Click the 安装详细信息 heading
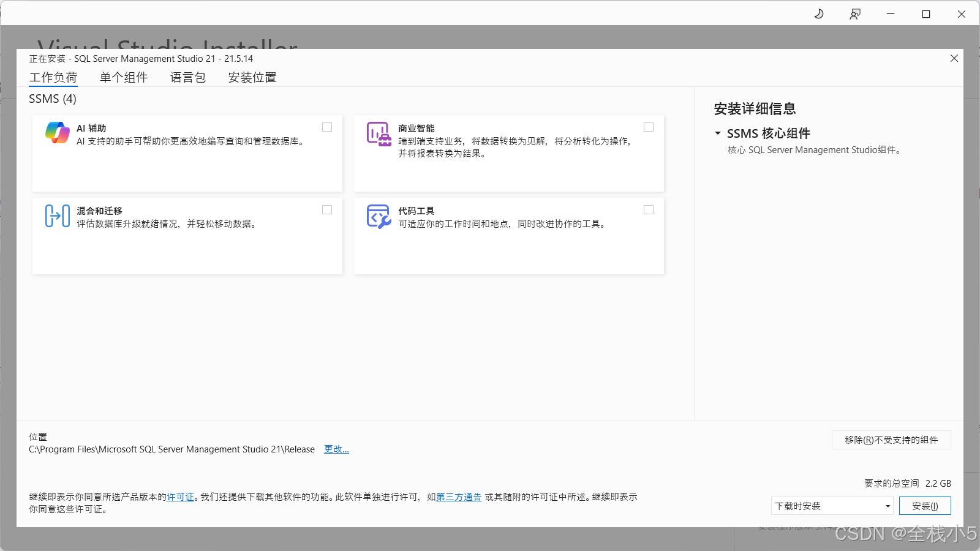This screenshot has height=551, width=980. pos(755,109)
